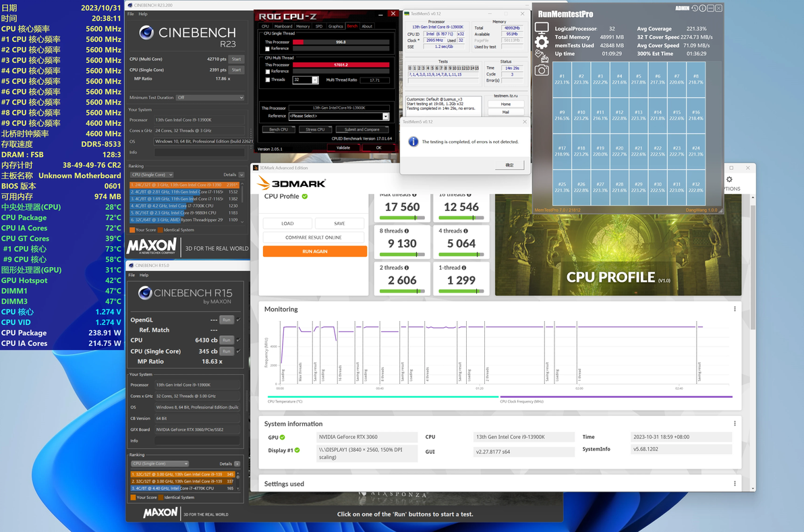This screenshot has height=532, width=804.
Task: Click 3DMark Options gear icon
Action: tap(729, 179)
